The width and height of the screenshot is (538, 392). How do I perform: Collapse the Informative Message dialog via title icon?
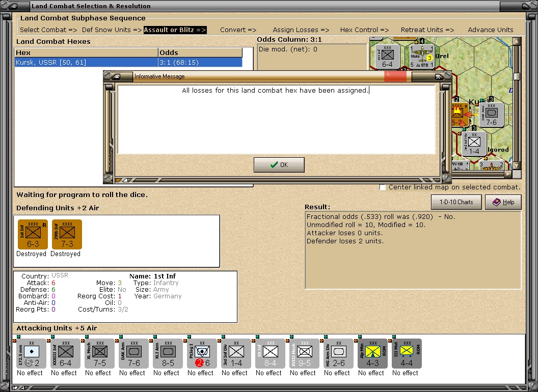pyautogui.click(x=117, y=76)
